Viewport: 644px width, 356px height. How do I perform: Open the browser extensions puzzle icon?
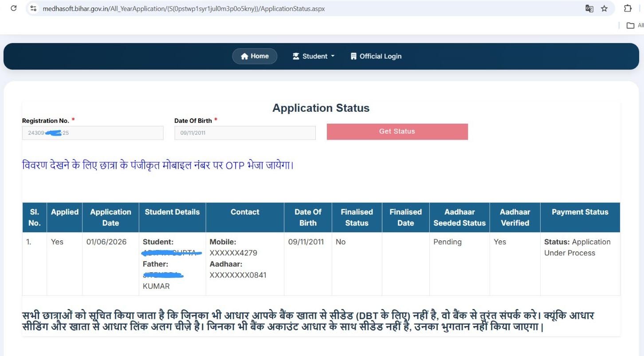[628, 8]
